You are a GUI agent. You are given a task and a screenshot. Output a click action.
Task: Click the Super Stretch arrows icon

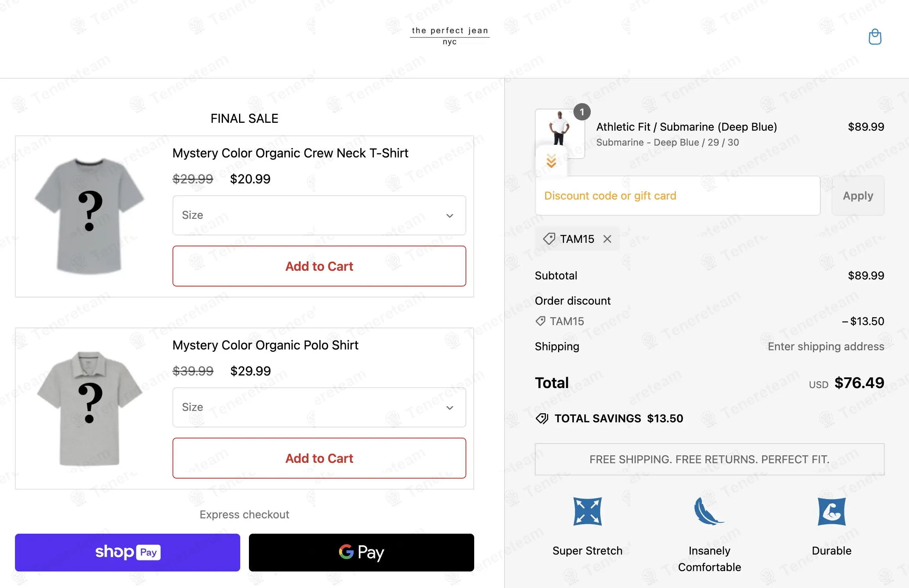point(587,511)
